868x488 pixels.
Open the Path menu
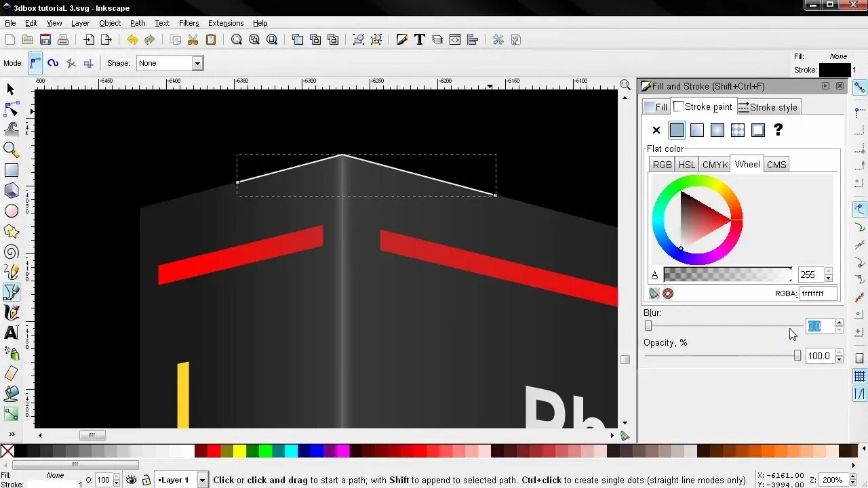click(138, 23)
